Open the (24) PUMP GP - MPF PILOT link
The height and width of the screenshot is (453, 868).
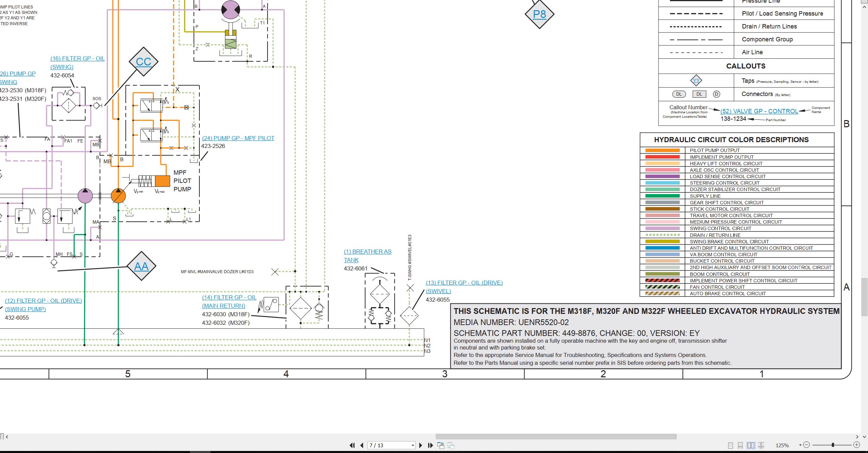point(238,138)
